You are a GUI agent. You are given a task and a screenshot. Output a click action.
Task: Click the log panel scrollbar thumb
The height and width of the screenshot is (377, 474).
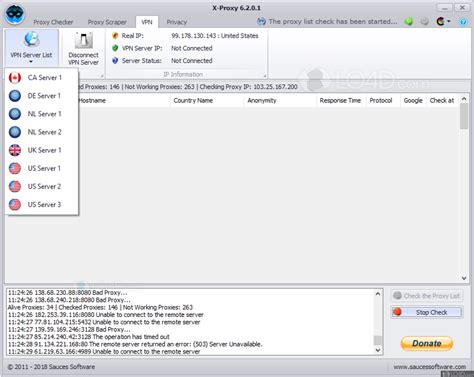point(378,340)
